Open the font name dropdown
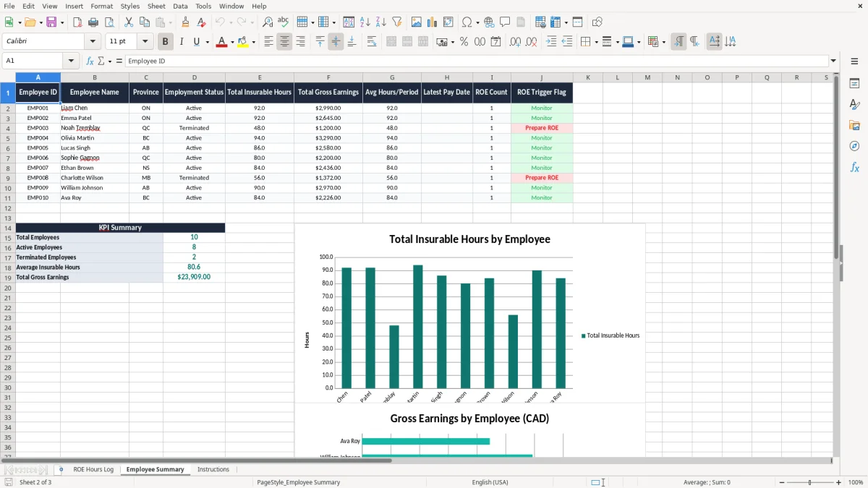This screenshot has height=488, width=868. (x=93, y=42)
